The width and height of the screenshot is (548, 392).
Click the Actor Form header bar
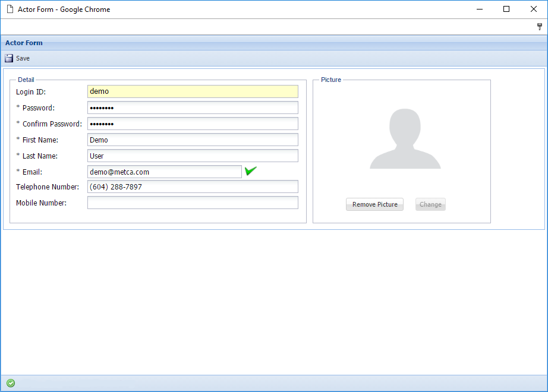[x=24, y=43]
